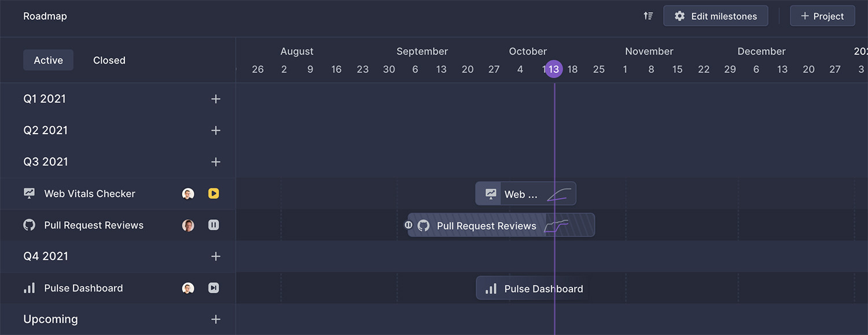Click the gear icon inside Edit milestones
This screenshot has height=335, width=868.
pos(679,16)
